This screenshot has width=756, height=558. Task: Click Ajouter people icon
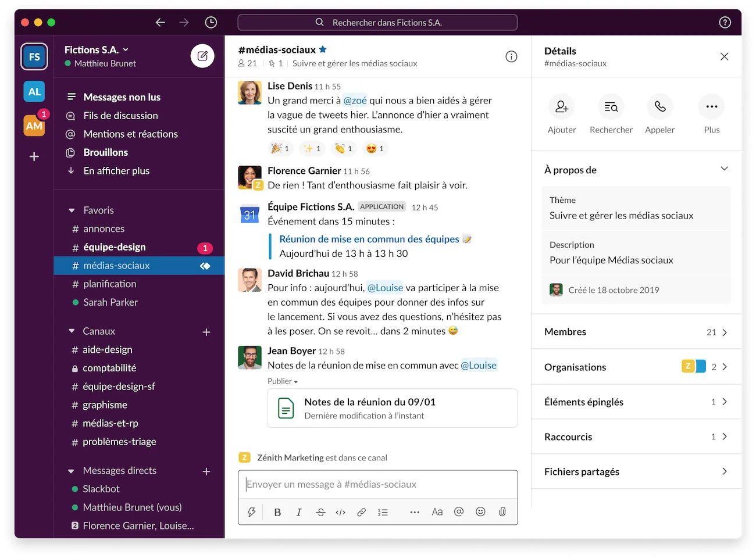coord(562,106)
